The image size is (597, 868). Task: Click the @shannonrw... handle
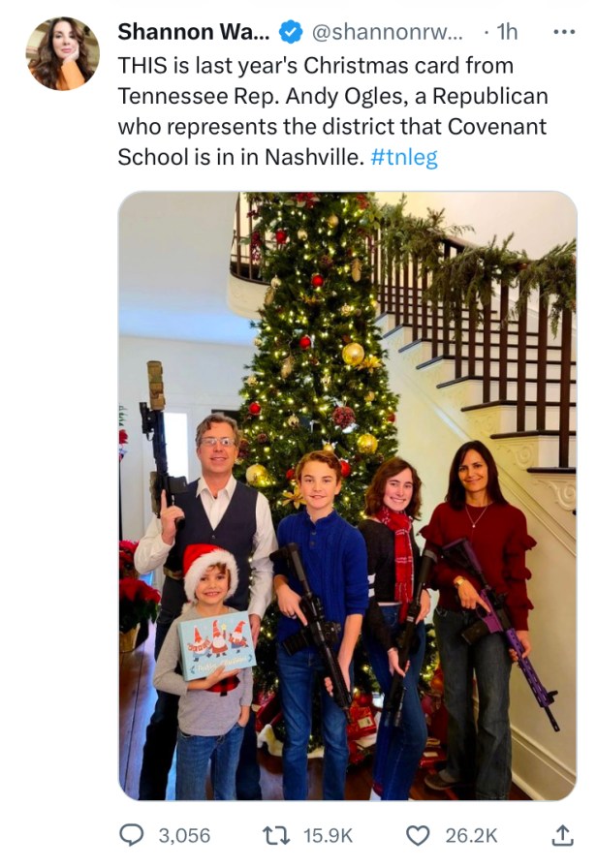(386, 33)
